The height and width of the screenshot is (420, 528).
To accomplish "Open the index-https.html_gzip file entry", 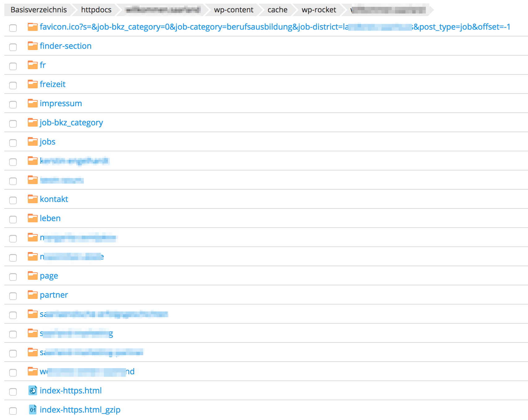I will [x=79, y=409].
